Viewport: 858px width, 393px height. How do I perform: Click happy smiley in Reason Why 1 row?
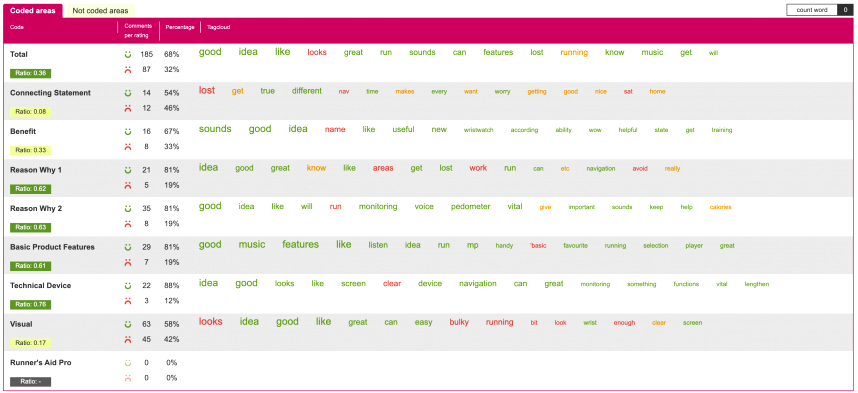point(127,170)
